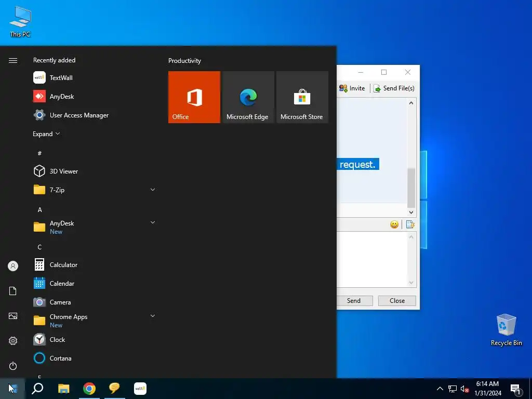Viewport: 532px width, 399px height.
Task: Click the chat message input box
Action: [x=372, y=260]
